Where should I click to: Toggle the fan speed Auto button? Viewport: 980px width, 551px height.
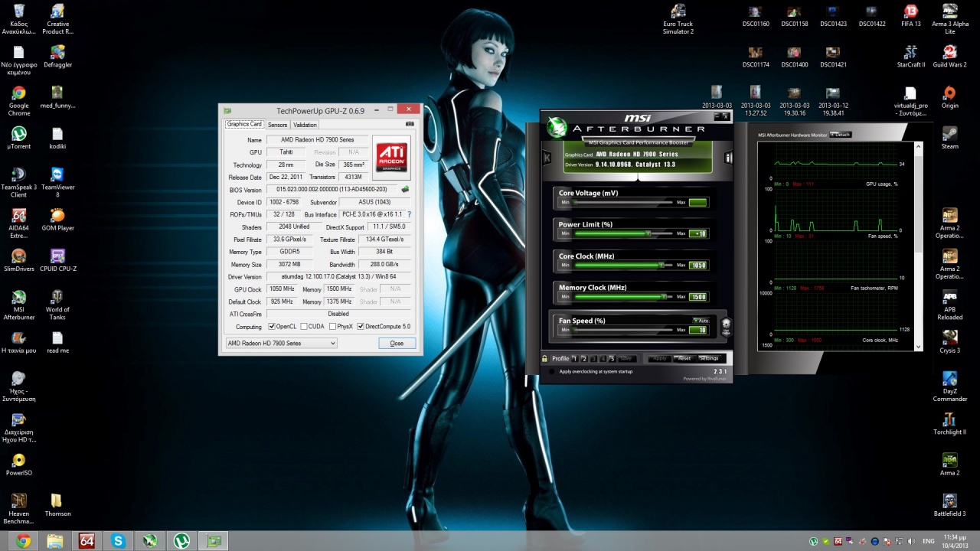click(x=700, y=321)
